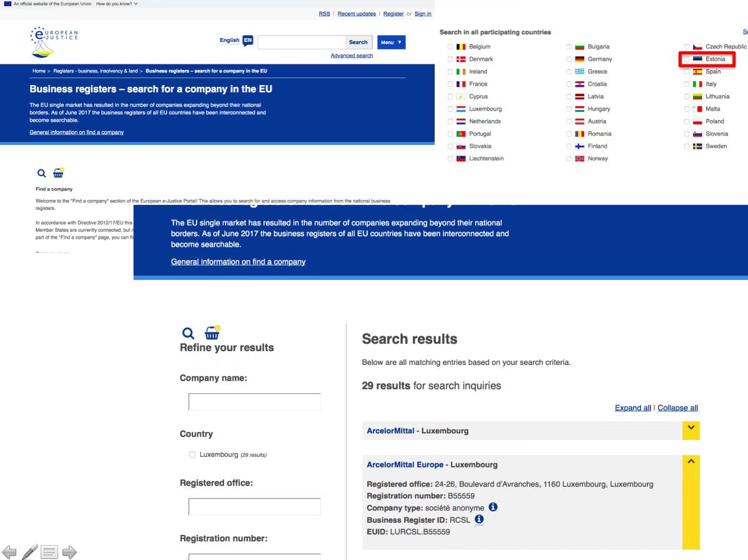Click the European e-Justice logo

coord(53,42)
